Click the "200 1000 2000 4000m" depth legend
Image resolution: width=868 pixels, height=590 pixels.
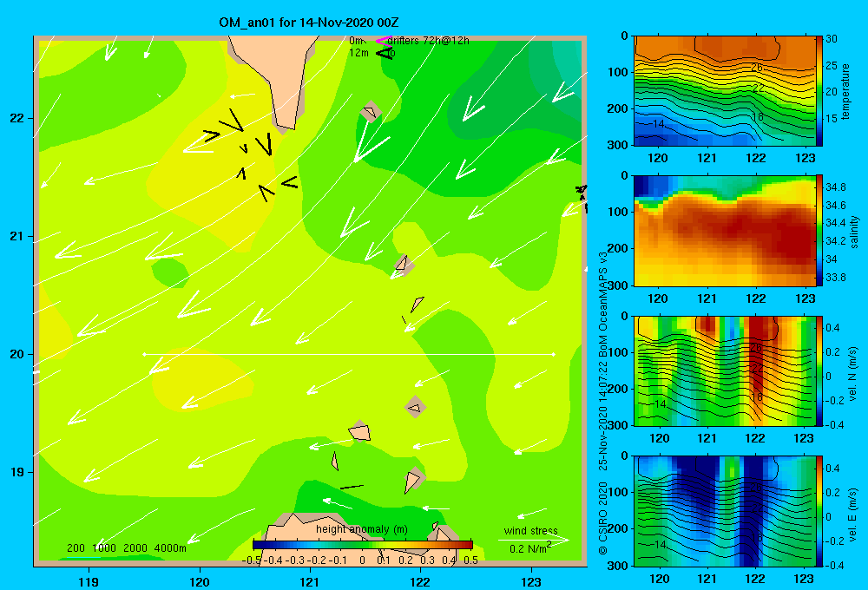126,548
